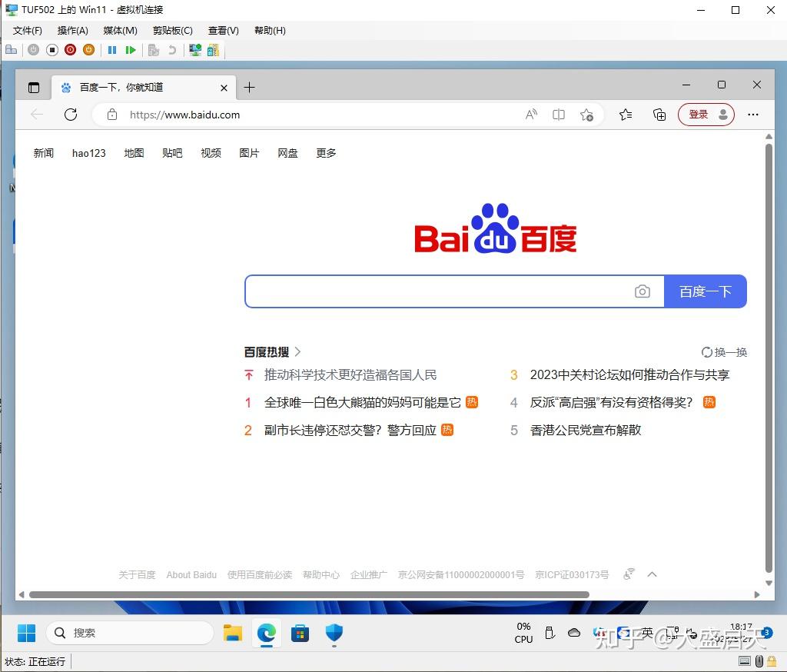Open the Windows Start button in the VM
This screenshot has height=672, width=787.
tap(26, 633)
